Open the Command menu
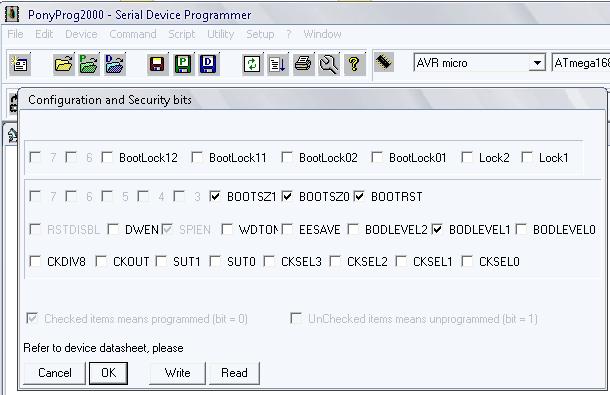The width and height of the screenshot is (610, 395). tap(133, 34)
